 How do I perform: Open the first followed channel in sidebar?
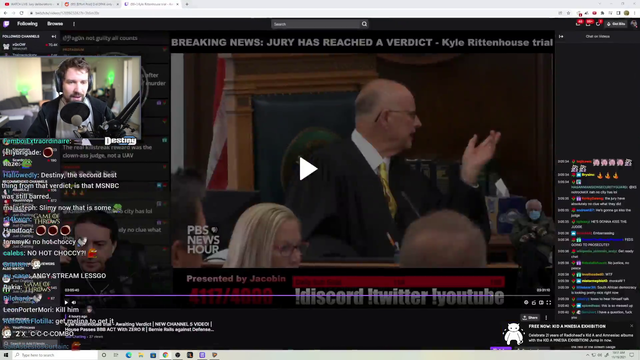tap(29, 46)
